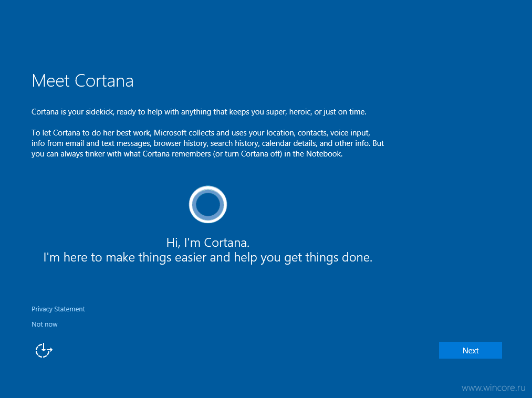Click the "Hi, I'm Cortana." greeting text
Viewport: 532px width, 398px height.
coord(207,243)
